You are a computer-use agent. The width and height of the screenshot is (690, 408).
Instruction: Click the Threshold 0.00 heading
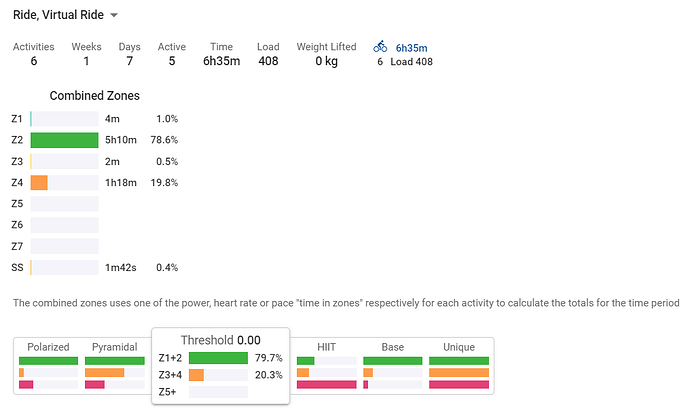[x=220, y=340]
